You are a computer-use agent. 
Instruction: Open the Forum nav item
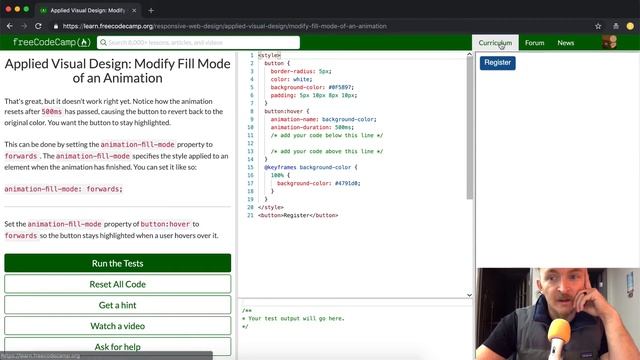[x=534, y=43]
